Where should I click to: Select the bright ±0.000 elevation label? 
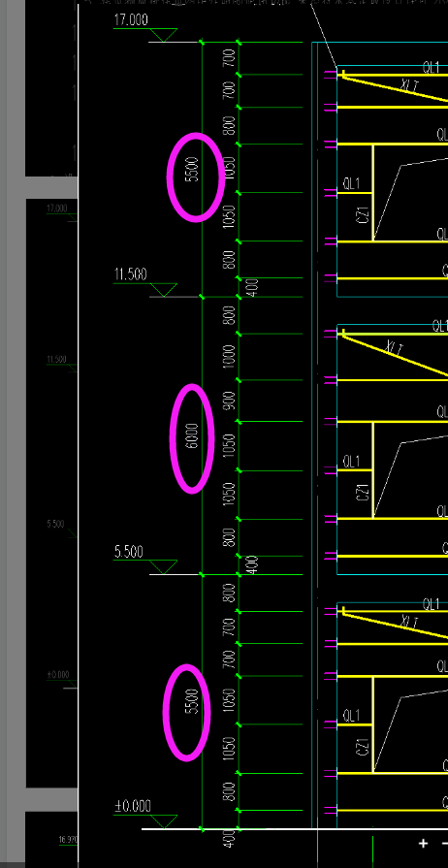[132, 806]
